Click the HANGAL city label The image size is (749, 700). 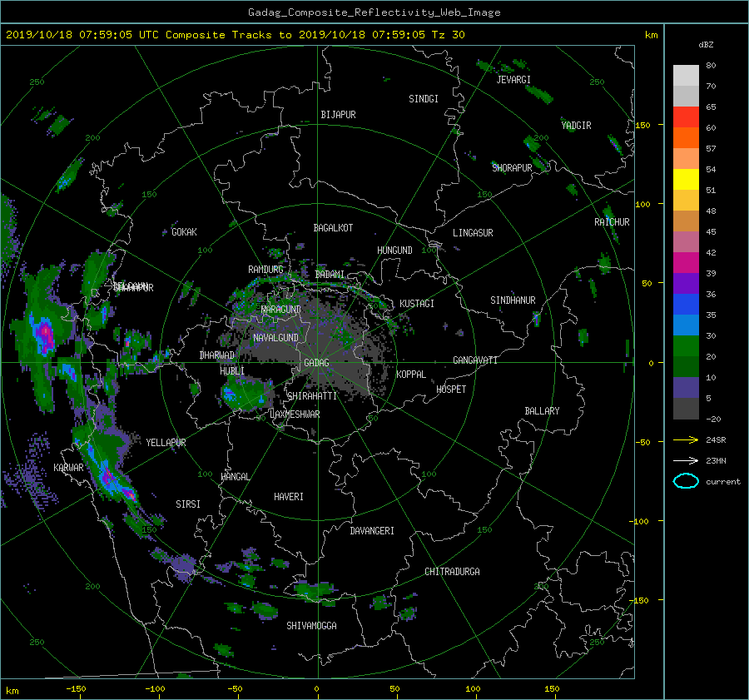coord(236,477)
